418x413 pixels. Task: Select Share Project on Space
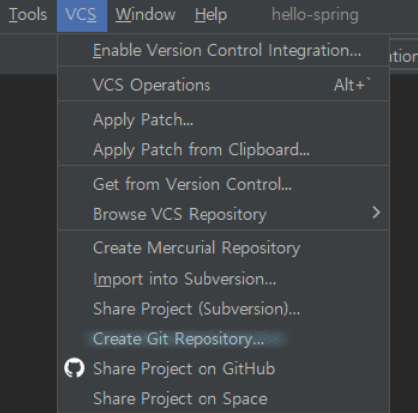(x=223, y=398)
